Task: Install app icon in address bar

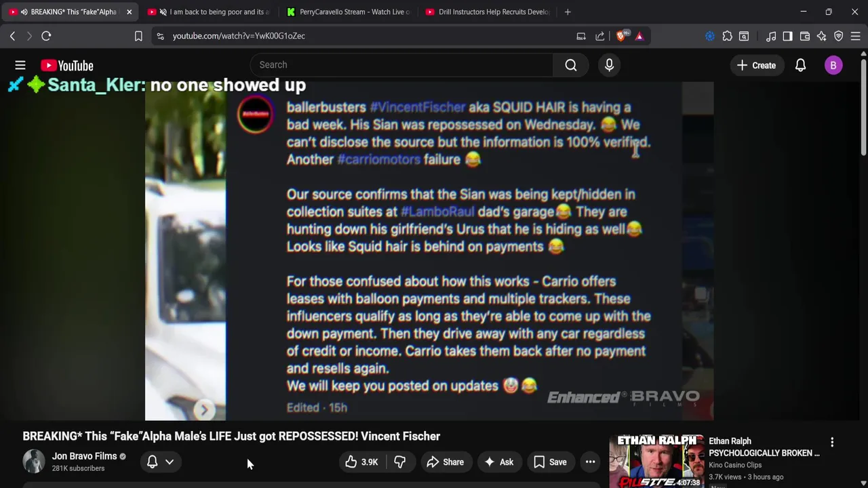Action: coord(581,36)
